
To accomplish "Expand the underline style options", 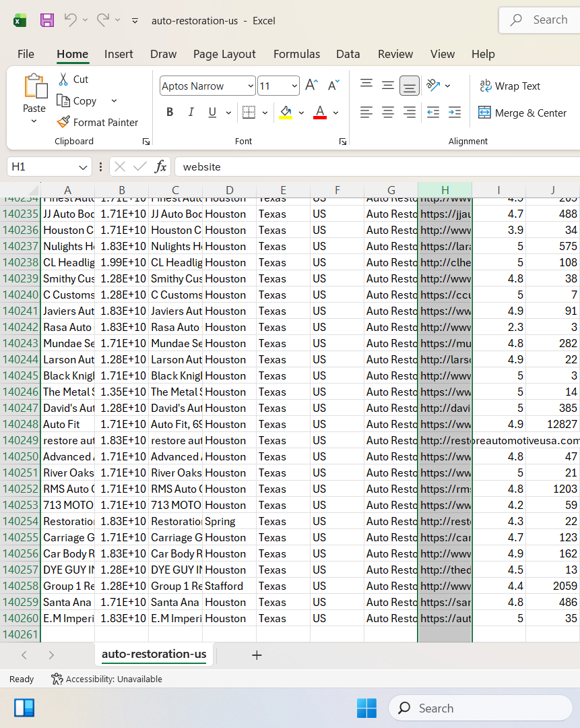I will (x=228, y=113).
